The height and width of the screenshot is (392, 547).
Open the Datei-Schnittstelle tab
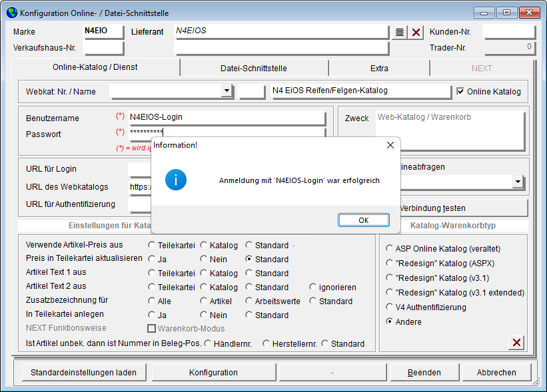(254, 69)
